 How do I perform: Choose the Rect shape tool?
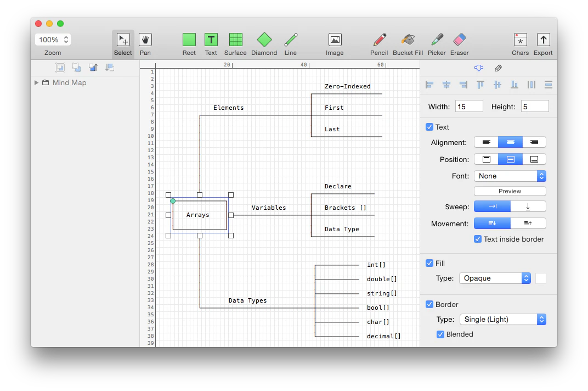click(x=189, y=40)
